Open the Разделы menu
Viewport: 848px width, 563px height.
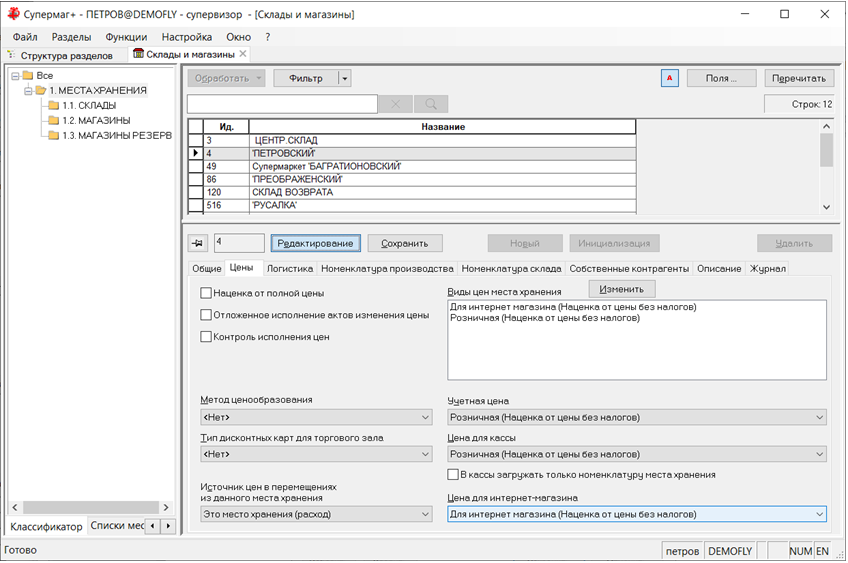pos(71,37)
